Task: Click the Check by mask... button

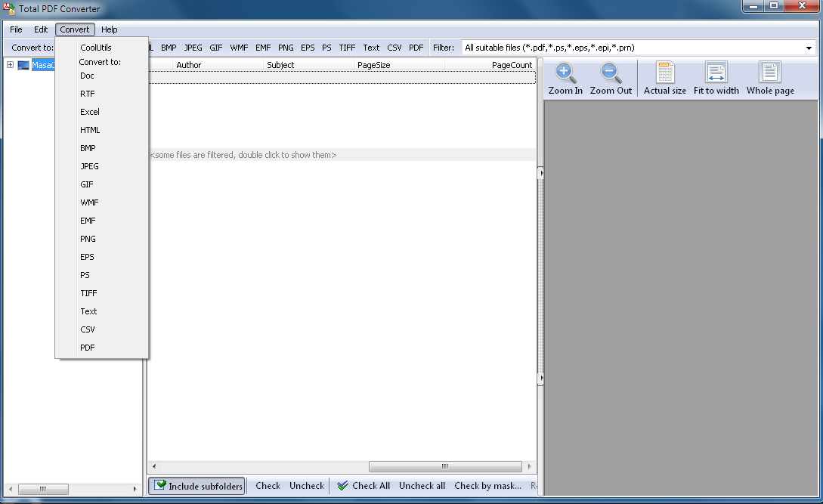Action: 487,486
